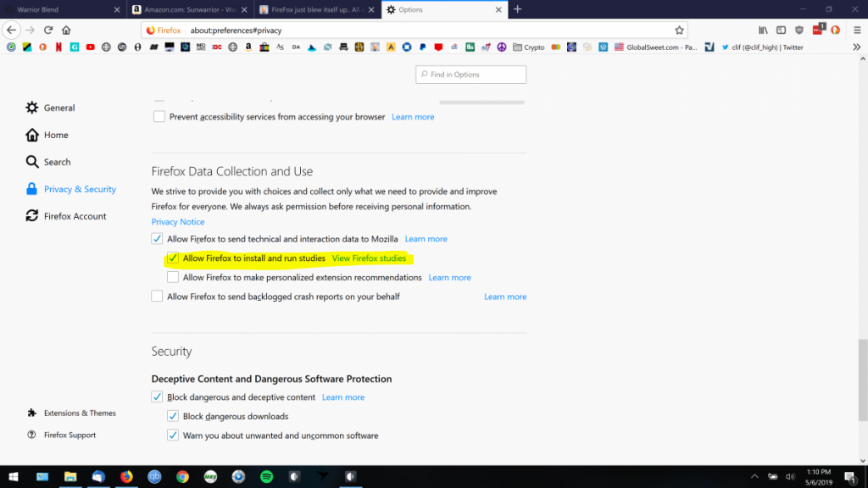Show more bookmarks with the chevron
Screen dimensions: 868x488
click(857, 47)
